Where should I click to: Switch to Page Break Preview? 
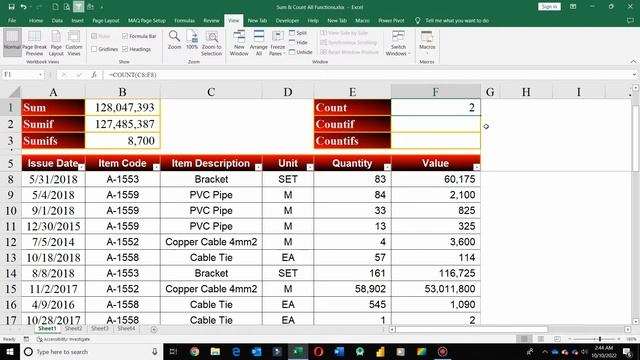click(x=34, y=42)
